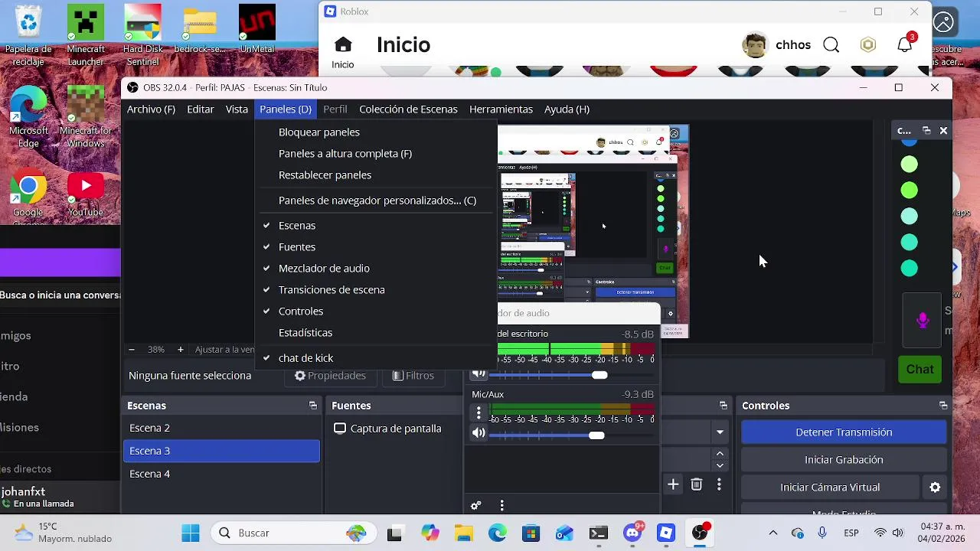Open Mic/Aux three-dot options menu

coord(479,413)
